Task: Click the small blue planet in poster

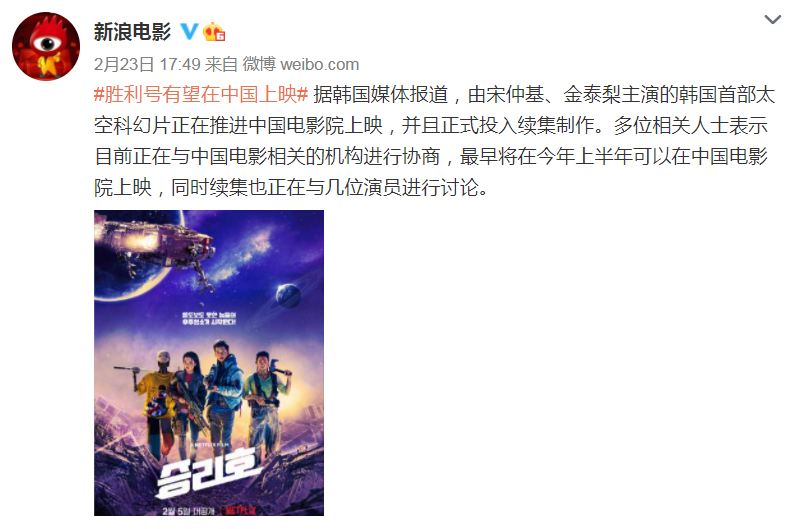Action: coord(288,296)
